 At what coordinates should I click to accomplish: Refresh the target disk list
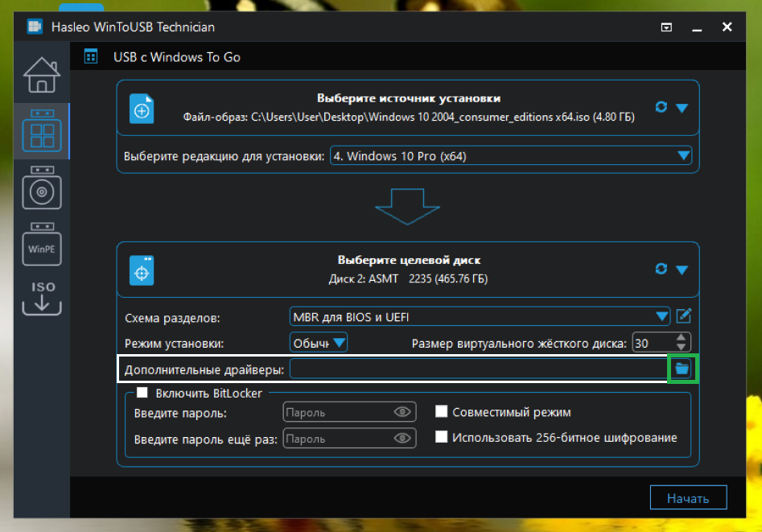pos(661,269)
